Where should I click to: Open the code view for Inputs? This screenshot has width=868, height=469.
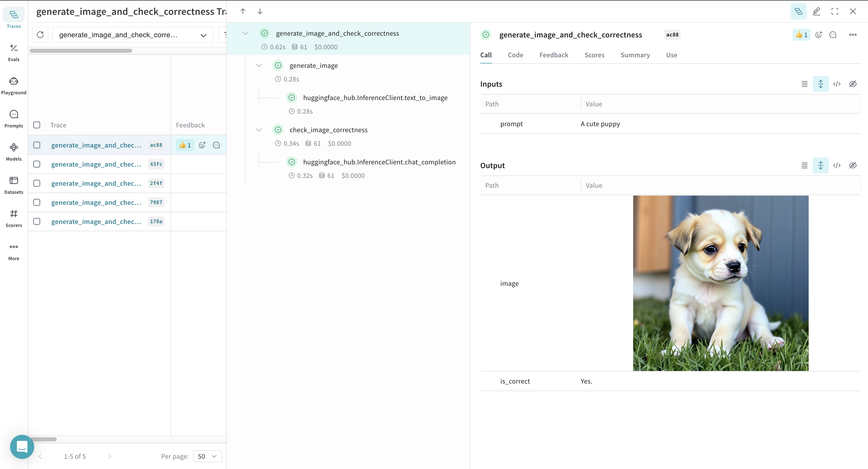[837, 84]
